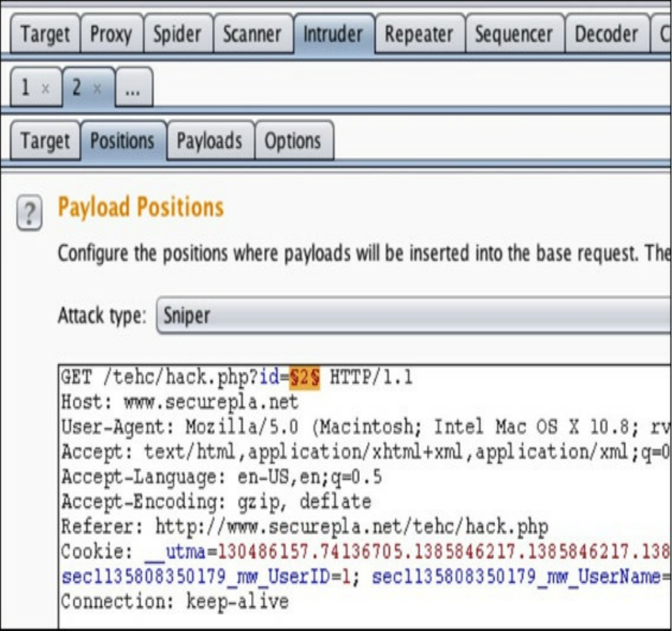Switch to the Payloads sub-tab
Viewport: 672px width, 631px height.
[210, 141]
